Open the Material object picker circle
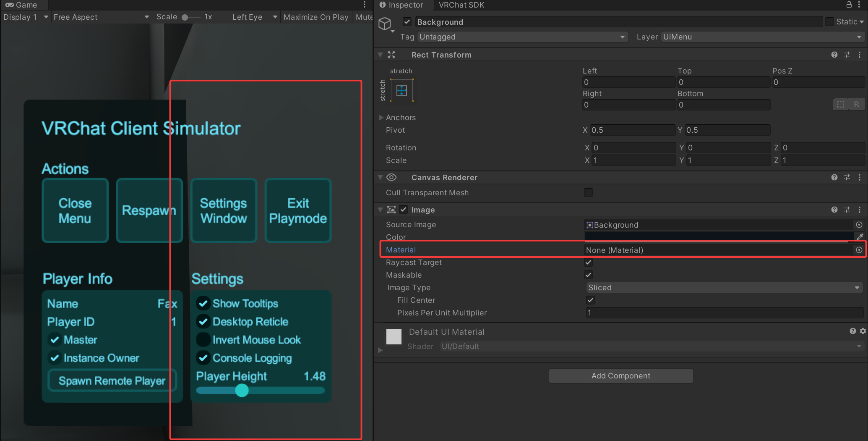Viewport: 868px width, 441px height. pyautogui.click(x=859, y=249)
